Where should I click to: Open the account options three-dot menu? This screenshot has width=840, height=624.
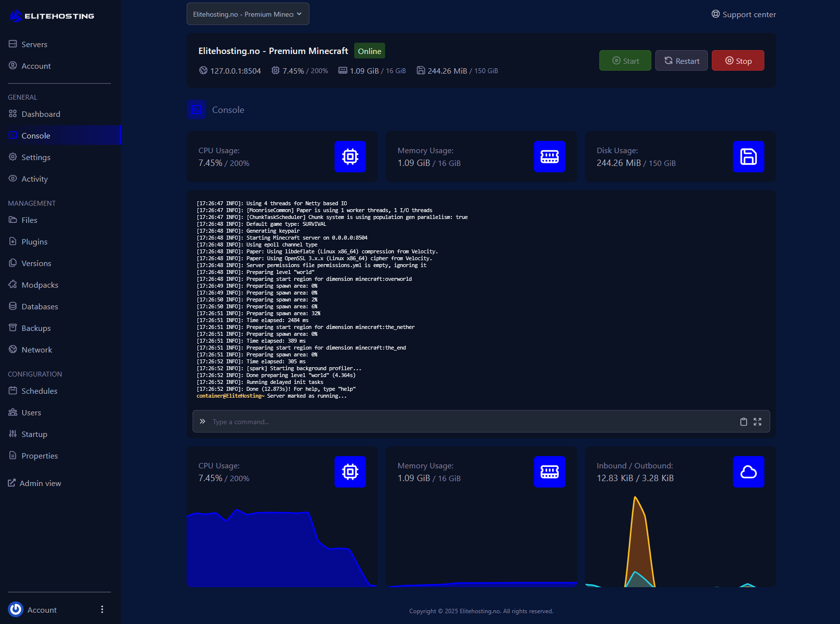pyautogui.click(x=102, y=609)
